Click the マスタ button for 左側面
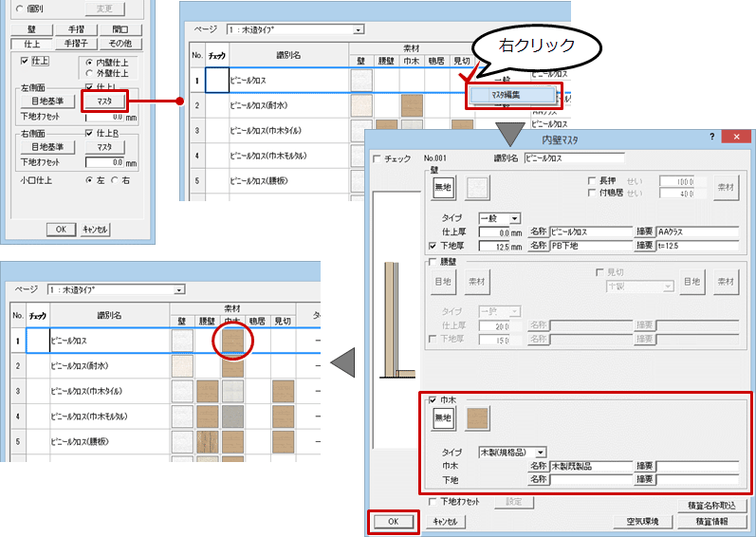 point(104,99)
